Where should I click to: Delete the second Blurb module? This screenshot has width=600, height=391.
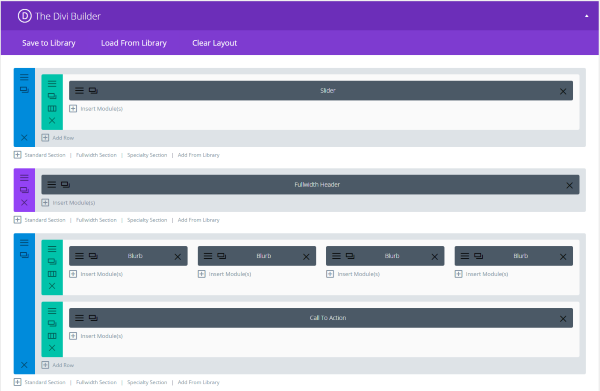tap(306, 257)
